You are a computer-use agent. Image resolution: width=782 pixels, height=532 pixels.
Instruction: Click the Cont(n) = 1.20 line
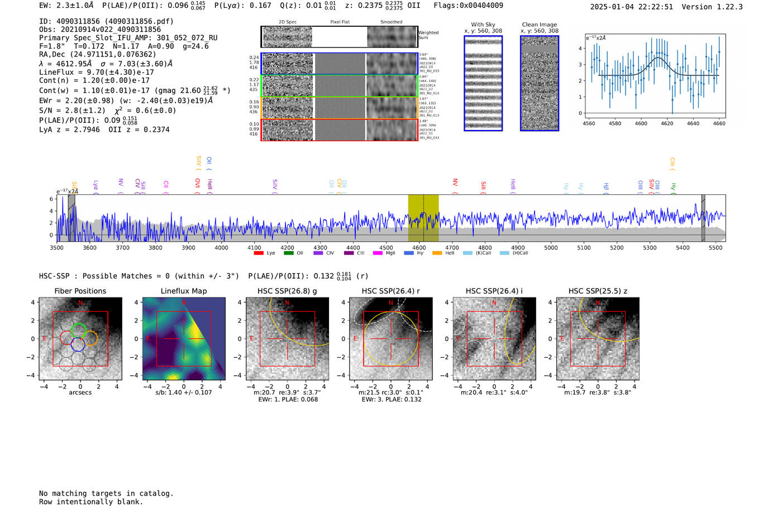pyautogui.click(x=94, y=80)
